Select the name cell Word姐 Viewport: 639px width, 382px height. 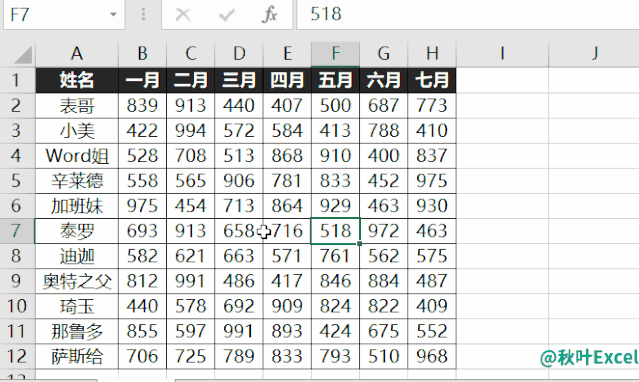pyautogui.click(x=77, y=156)
